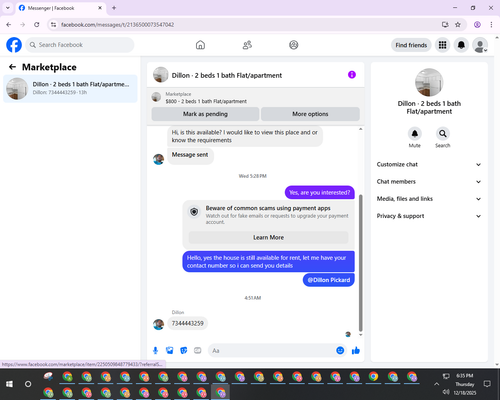The width and height of the screenshot is (500, 400).
Task: Click the Mark as pending button
Action: tap(205, 114)
